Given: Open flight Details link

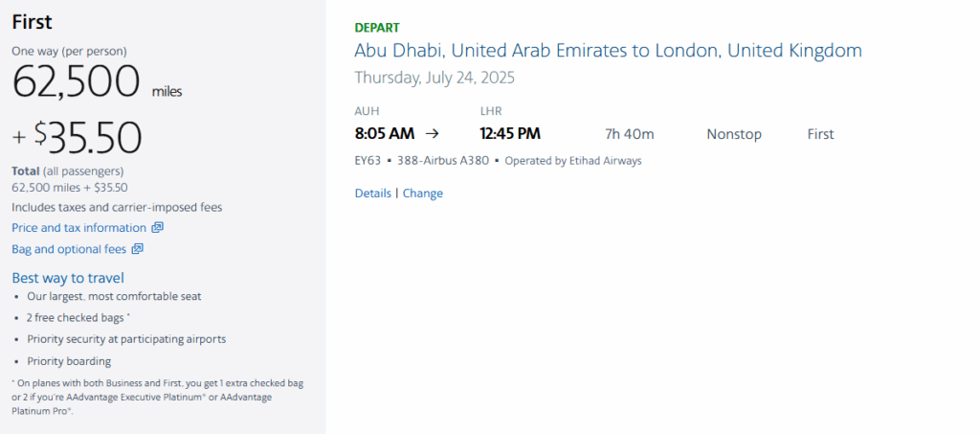Looking at the screenshot, I should click(372, 193).
